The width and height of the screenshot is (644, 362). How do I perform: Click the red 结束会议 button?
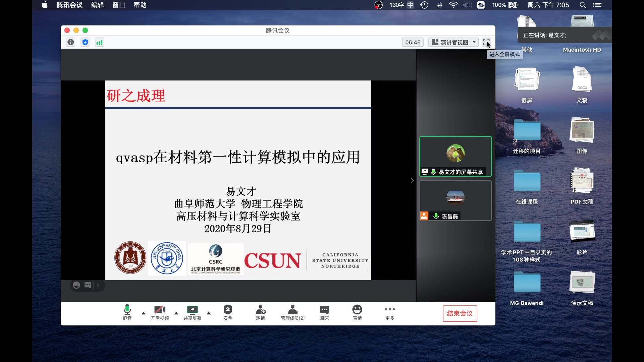pos(460,313)
